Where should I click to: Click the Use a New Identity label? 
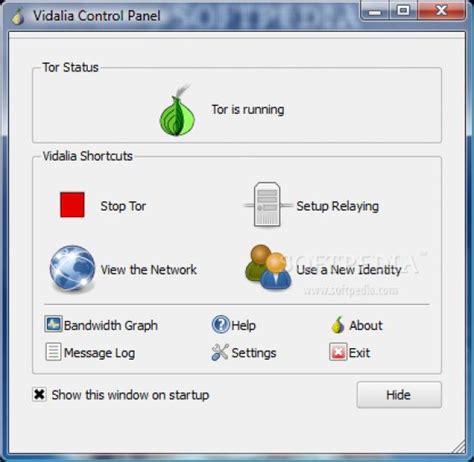[x=349, y=270]
